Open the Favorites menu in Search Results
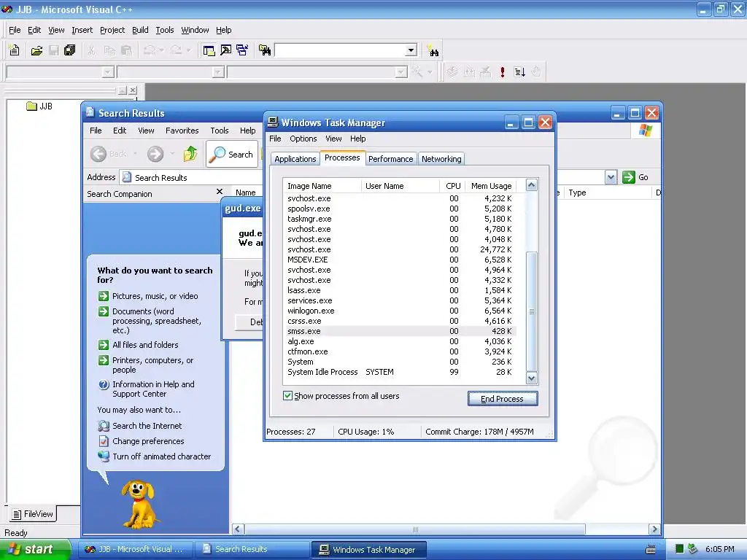The image size is (747, 560). tap(182, 131)
